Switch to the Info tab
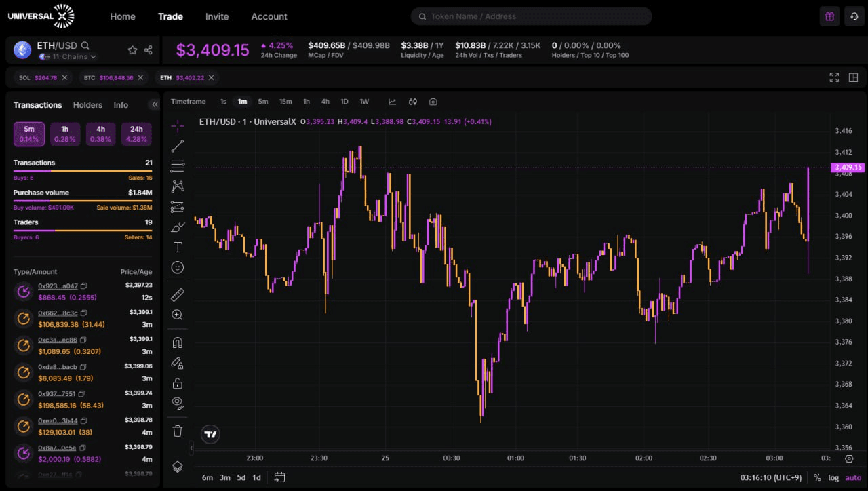Viewport: 868px width, 491px height. (121, 105)
